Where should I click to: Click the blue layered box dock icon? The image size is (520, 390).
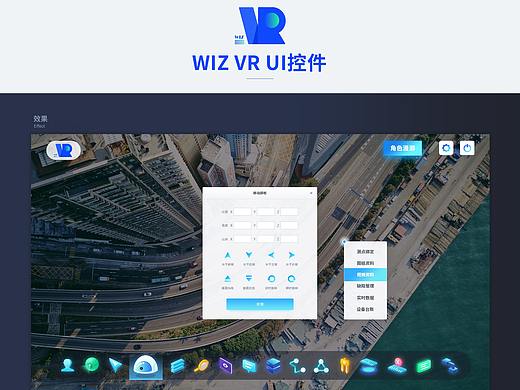click(273, 366)
